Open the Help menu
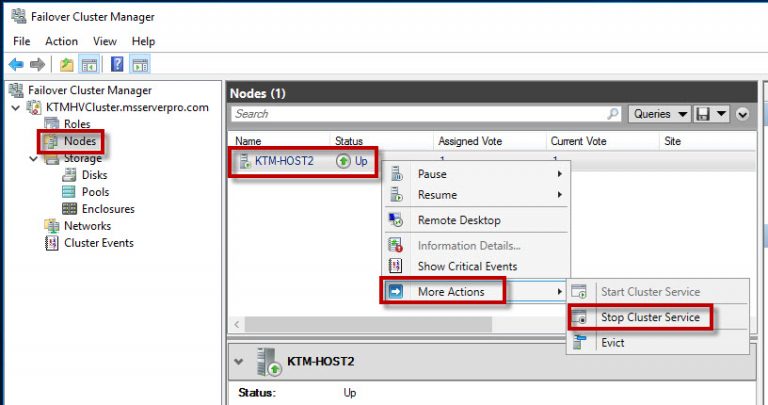Image resolution: width=768 pixels, height=405 pixels. 144,41
